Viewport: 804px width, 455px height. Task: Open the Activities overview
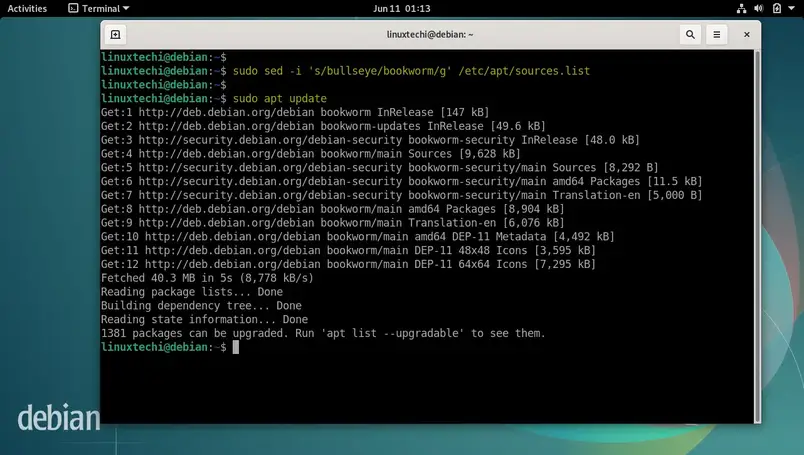click(x=27, y=8)
